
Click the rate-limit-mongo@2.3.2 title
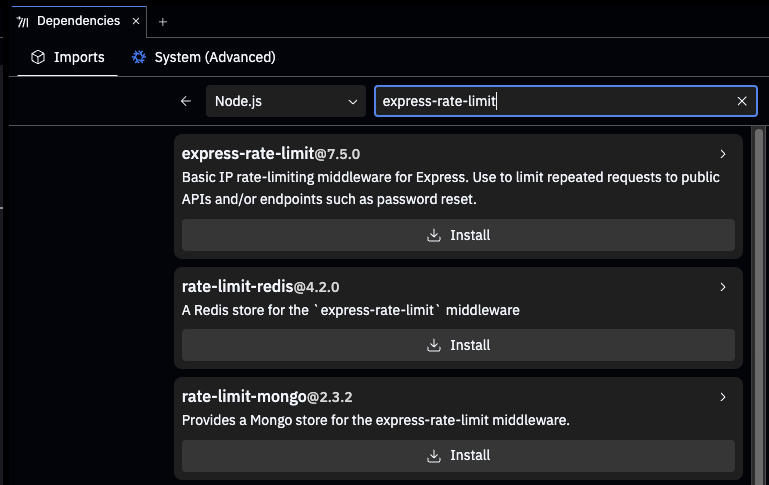point(267,397)
